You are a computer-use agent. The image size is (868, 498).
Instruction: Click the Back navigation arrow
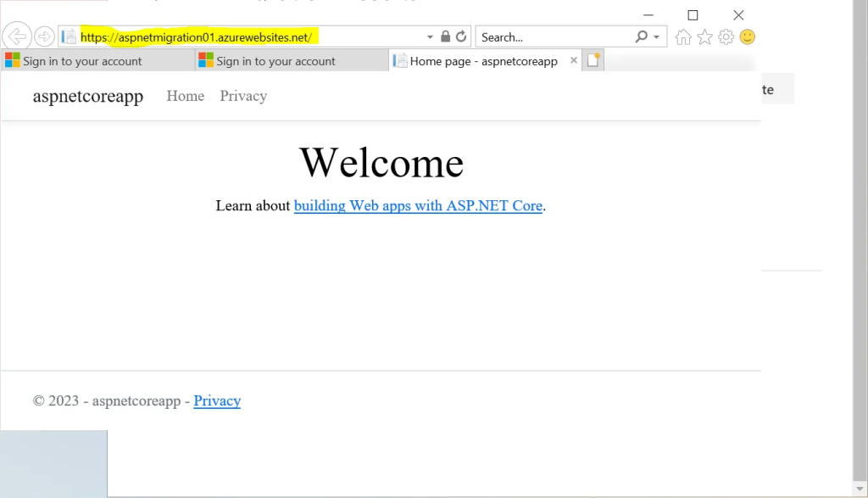(16, 36)
